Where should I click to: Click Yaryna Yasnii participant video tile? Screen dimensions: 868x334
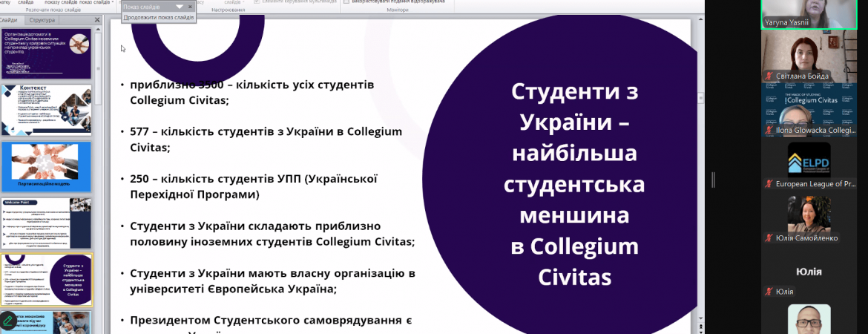808,14
